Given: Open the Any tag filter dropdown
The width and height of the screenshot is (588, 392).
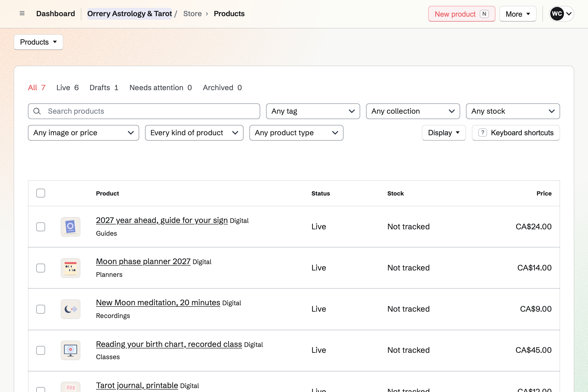Looking at the screenshot, I should (x=313, y=111).
